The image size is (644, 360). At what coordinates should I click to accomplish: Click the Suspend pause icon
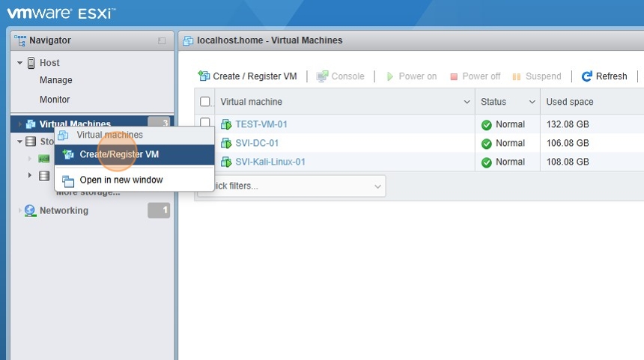tap(517, 77)
